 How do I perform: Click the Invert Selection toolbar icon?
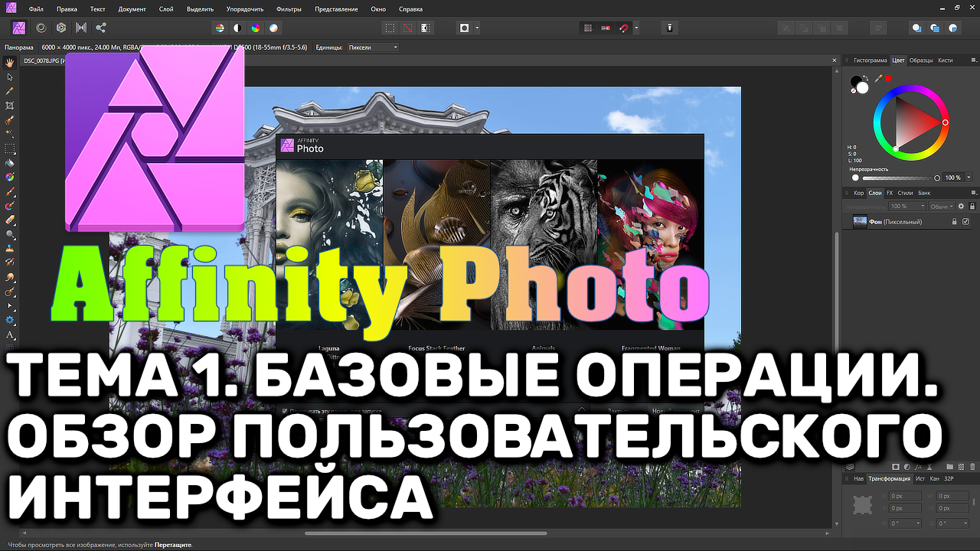coord(426,28)
